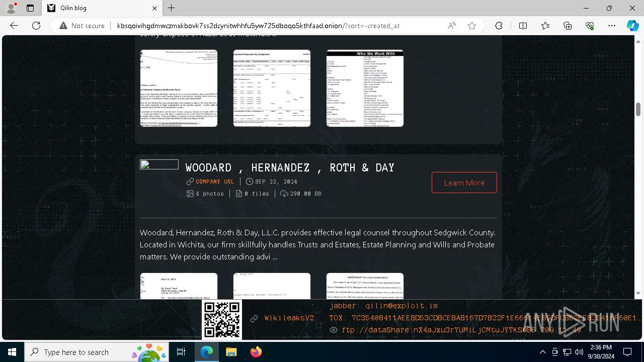The width and height of the screenshot is (644, 362).
Task: Toggle Read aloud icon in address bar
Action: click(452, 26)
